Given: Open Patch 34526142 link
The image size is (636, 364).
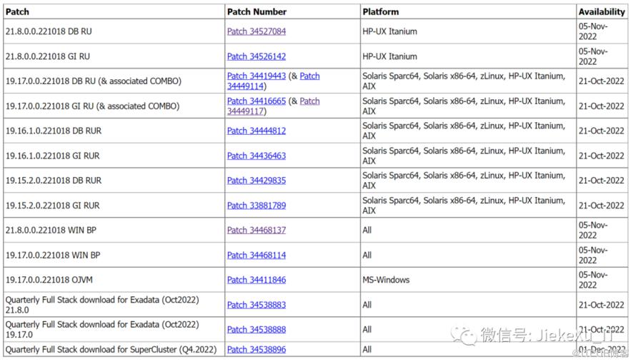Looking at the screenshot, I should [x=256, y=56].
